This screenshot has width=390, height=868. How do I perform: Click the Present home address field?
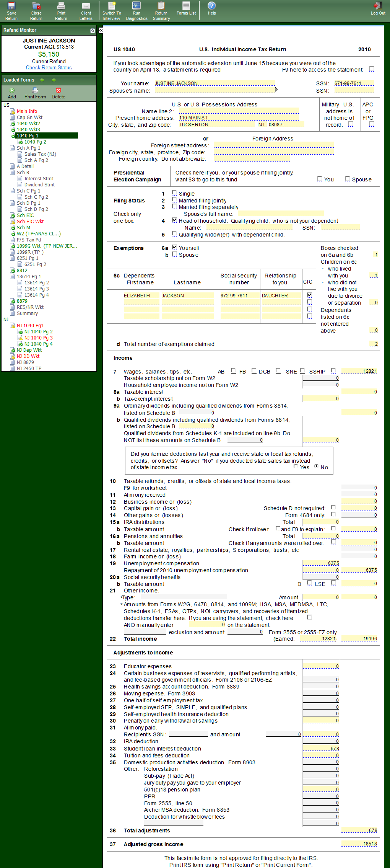tap(239, 118)
